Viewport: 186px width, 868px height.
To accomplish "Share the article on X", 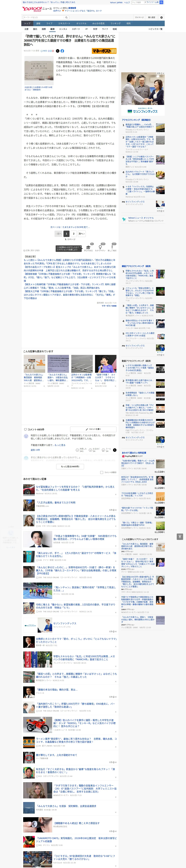I will pos(58,51).
